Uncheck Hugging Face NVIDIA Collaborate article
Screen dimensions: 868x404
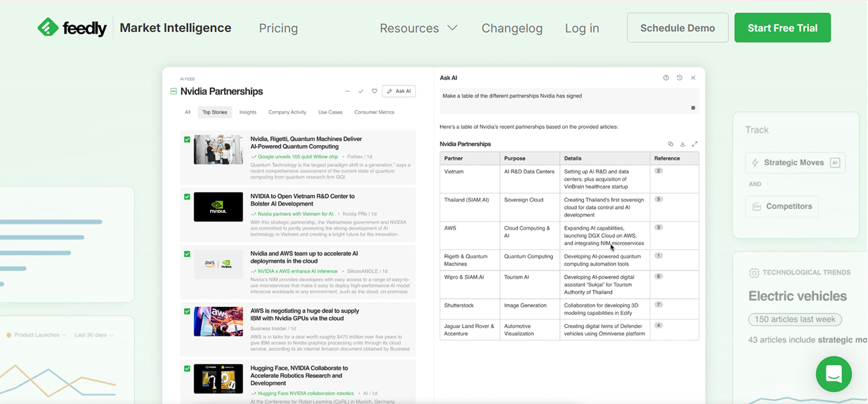tap(187, 368)
